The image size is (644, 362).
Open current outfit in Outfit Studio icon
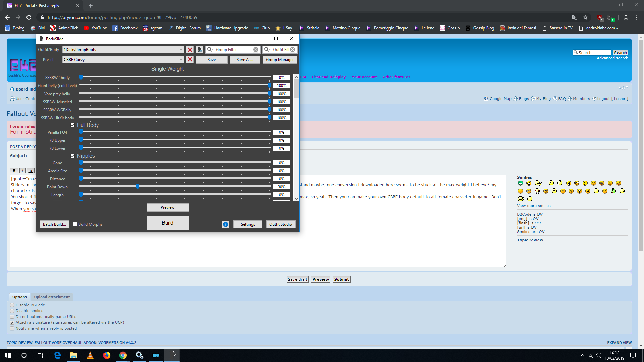click(x=200, y=50)
